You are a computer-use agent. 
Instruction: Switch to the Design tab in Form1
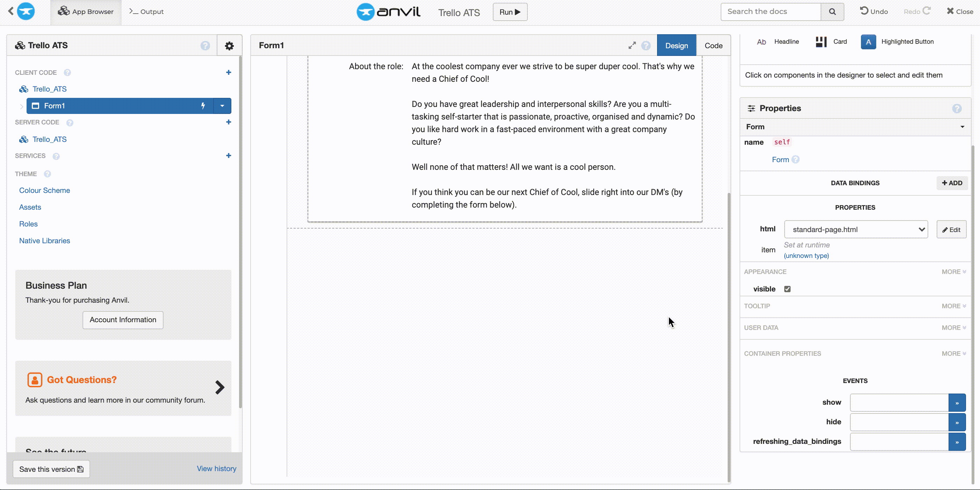pos(677,45)
